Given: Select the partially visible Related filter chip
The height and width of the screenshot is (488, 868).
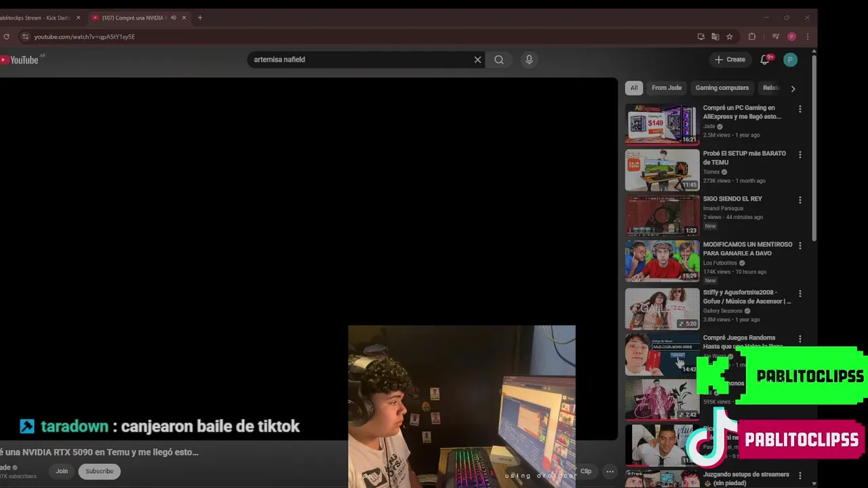Looking at the screenshot, I should point(771,87).
